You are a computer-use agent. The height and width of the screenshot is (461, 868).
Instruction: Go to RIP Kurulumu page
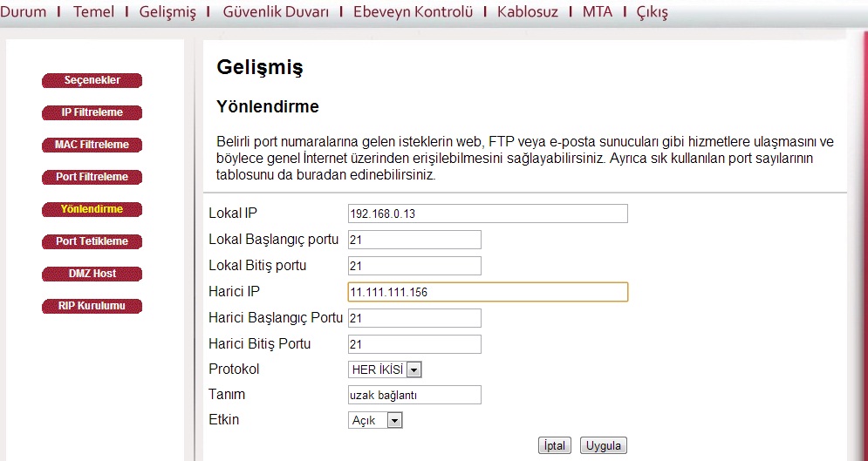tap(92, 306)
